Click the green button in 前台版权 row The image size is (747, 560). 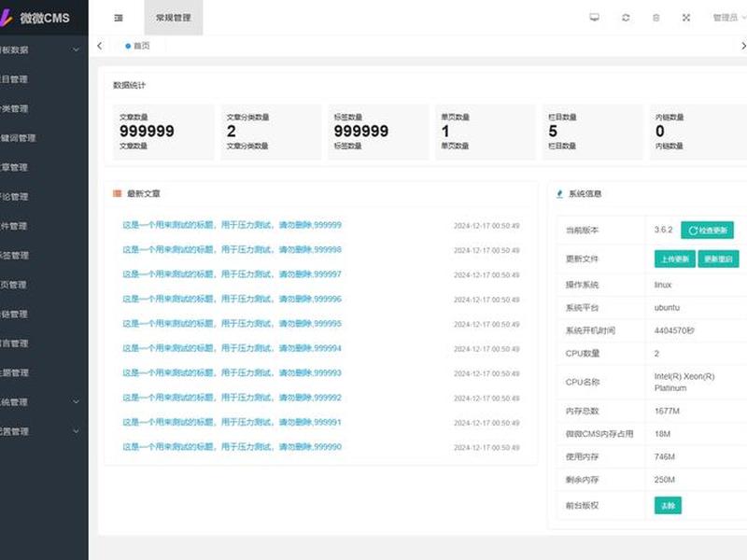pyautogui.click(x=668, y=505)
